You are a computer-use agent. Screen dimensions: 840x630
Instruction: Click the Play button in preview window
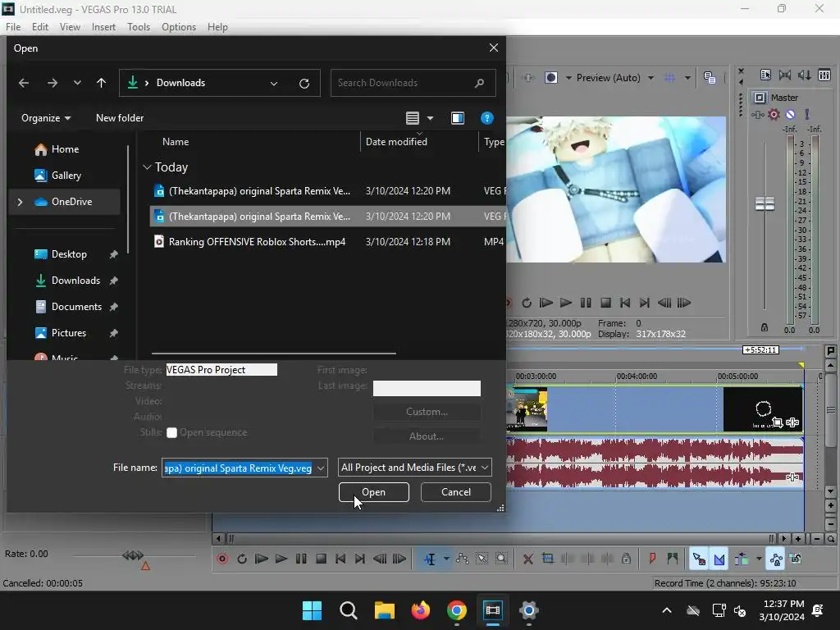[x=566, y=303]
